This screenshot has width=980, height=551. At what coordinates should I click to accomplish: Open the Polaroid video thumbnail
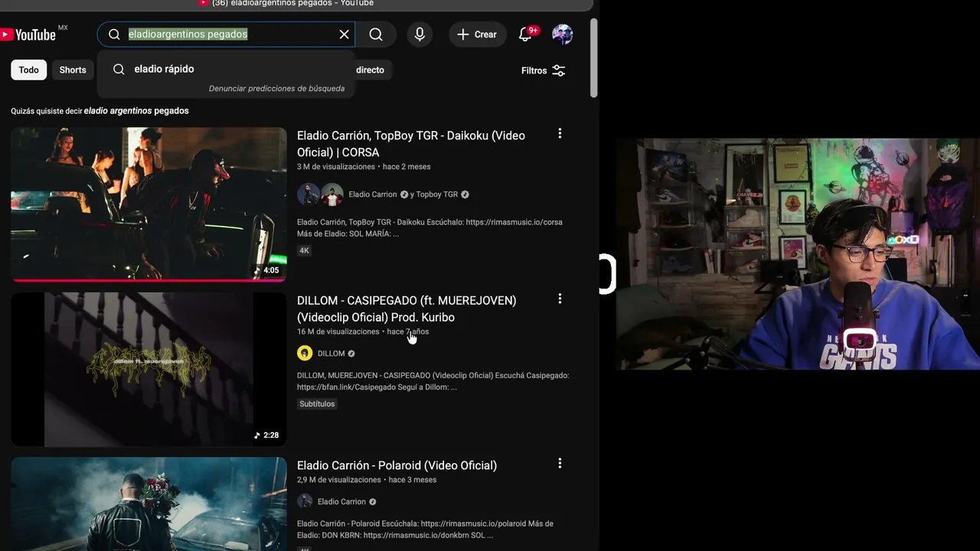(x=149, y=504)
